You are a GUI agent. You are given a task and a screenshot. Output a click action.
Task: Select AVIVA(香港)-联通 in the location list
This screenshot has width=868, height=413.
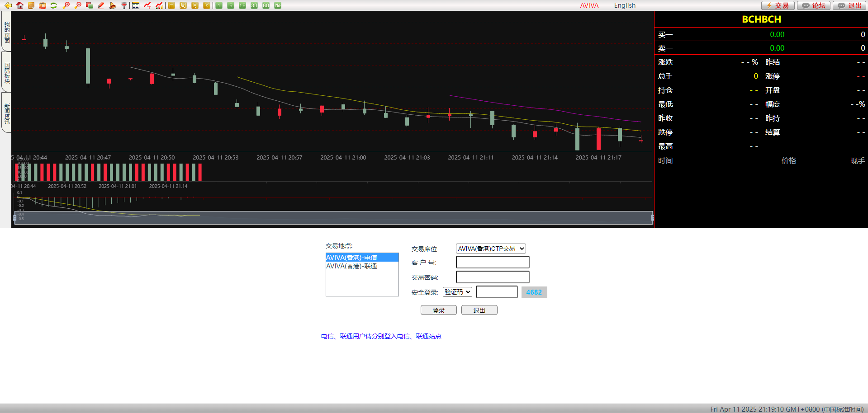351,266
